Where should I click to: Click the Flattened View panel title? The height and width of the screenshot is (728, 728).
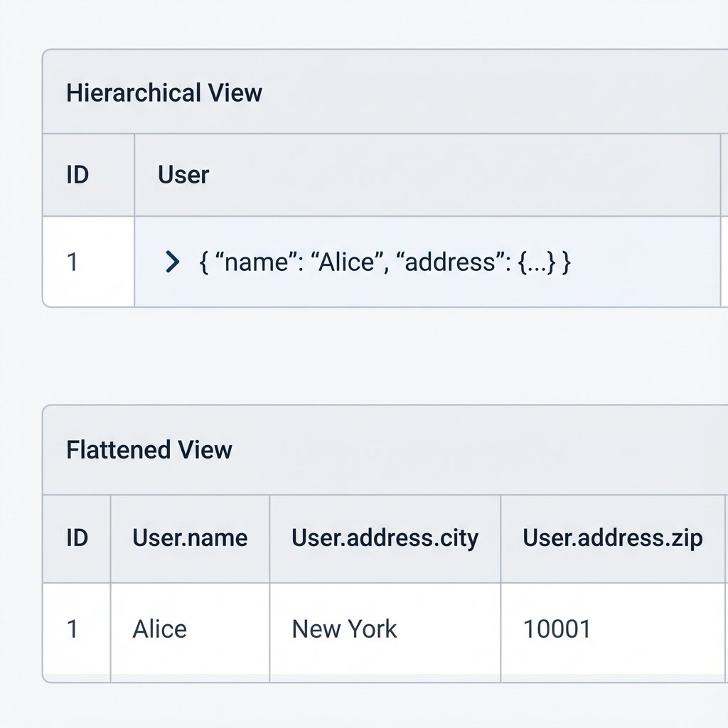click(149, 450)
